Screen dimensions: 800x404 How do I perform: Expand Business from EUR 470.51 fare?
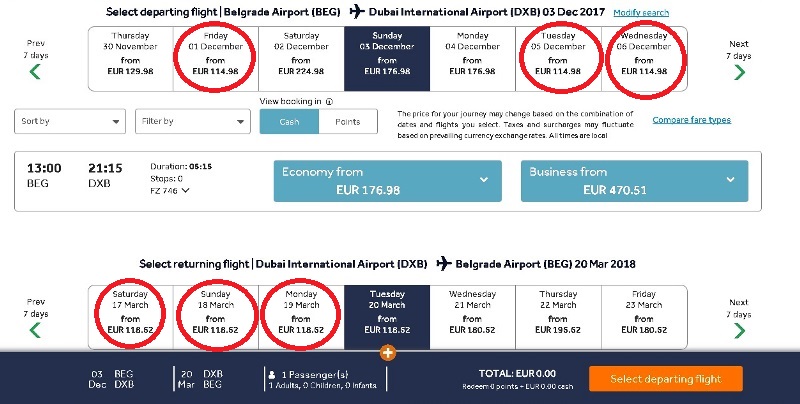[x=634, y=181]
